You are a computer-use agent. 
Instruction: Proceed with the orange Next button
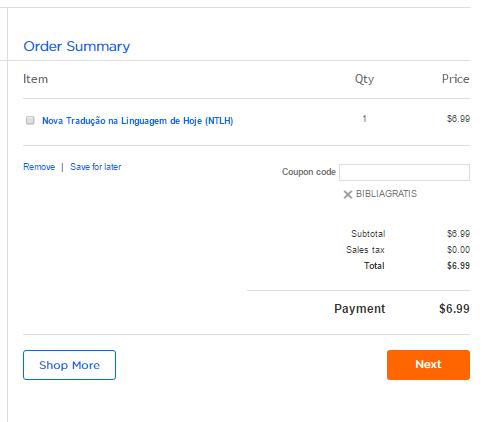(428, 365)
